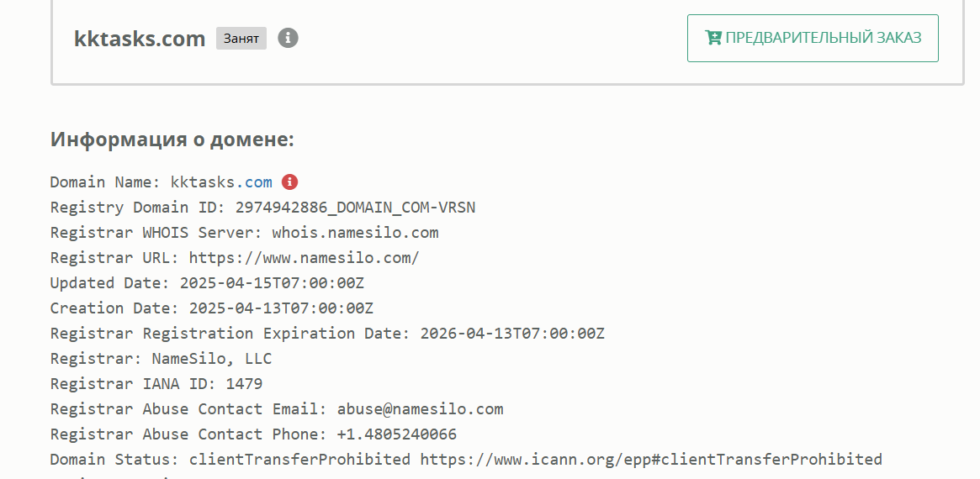Click the Updated Date line
The image size is (980, 479).
click(207, 283)
